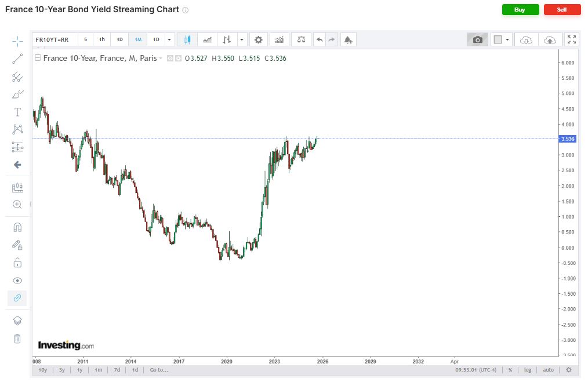Viewport: 588px width, 382px height.
Task: Open the object tree layers icon
Action: coord(17,321)
